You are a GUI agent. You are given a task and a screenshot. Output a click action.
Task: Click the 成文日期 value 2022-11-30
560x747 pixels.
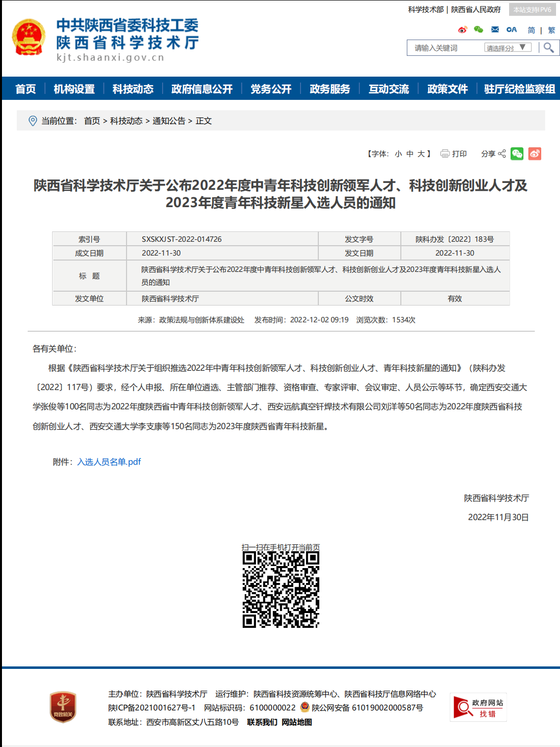[161, 253]
